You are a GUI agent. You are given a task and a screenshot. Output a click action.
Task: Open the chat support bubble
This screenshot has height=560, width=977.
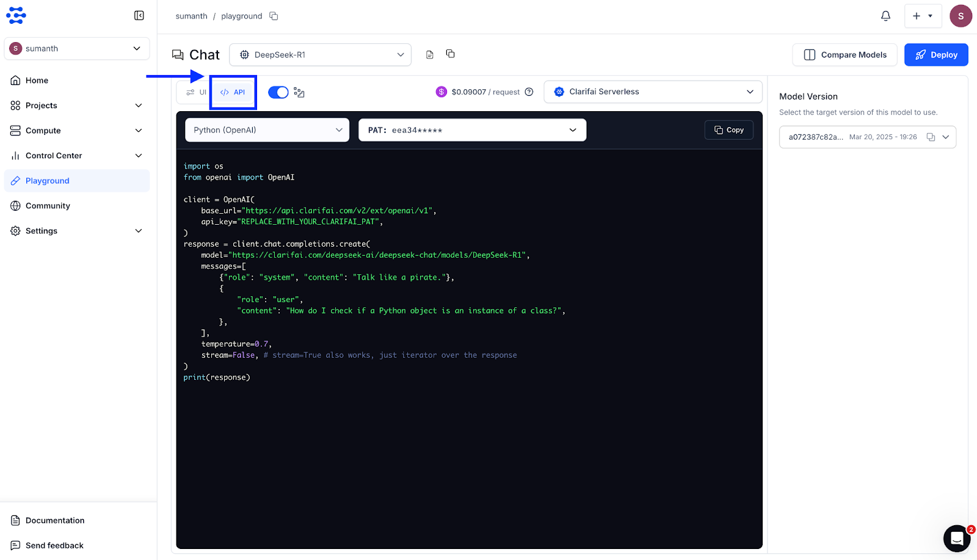pos(956,538)
